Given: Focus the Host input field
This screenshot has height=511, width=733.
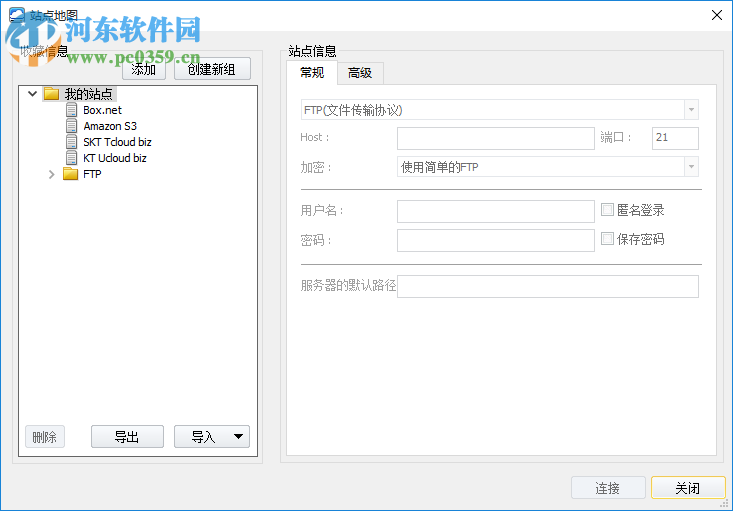Looking at the screenshot, I should click(496, 138).
